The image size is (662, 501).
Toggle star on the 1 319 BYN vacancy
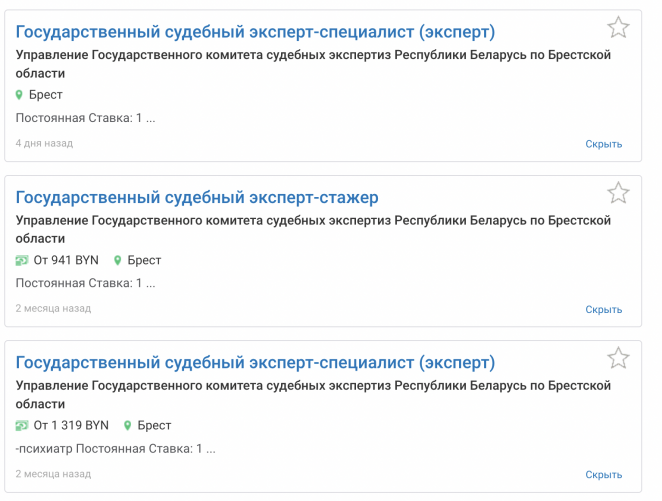coord(618,358)
